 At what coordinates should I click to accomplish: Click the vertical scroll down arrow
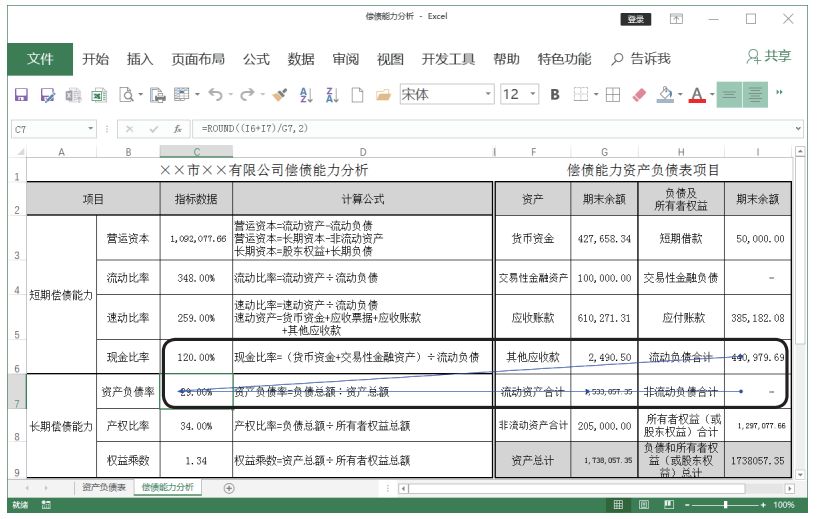[800, 475]
